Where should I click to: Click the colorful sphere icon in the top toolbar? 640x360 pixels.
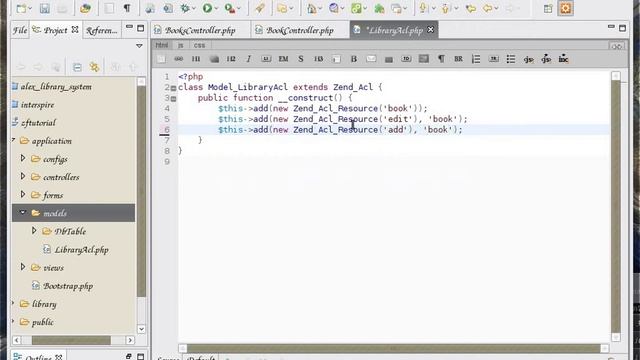click(85, 8)
